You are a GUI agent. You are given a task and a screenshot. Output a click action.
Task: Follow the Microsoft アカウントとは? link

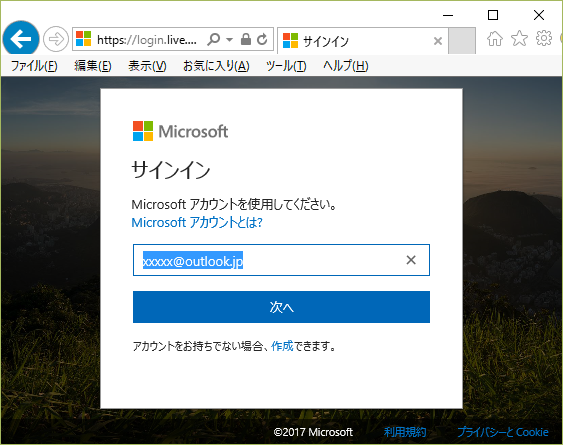[197, 223]
